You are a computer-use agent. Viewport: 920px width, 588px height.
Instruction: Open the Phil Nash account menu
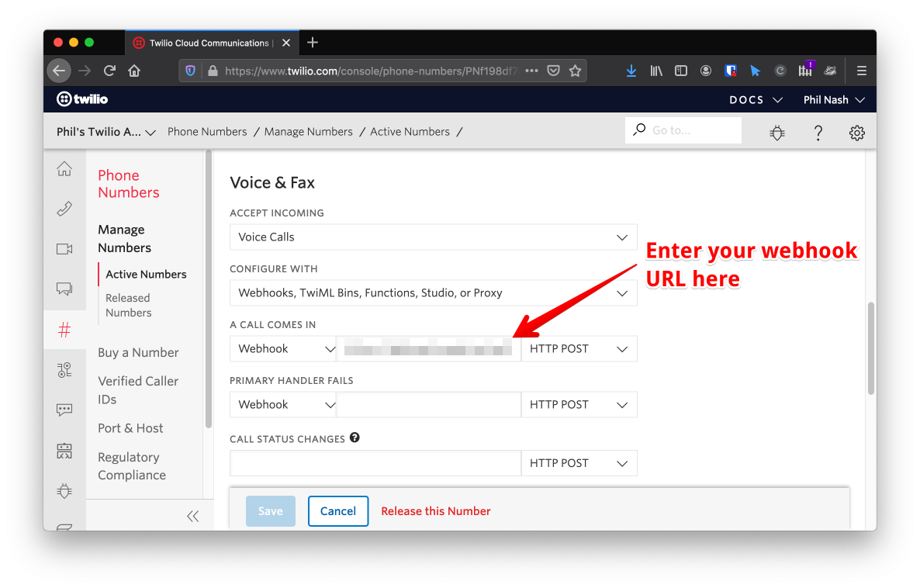tap(834, 100)
